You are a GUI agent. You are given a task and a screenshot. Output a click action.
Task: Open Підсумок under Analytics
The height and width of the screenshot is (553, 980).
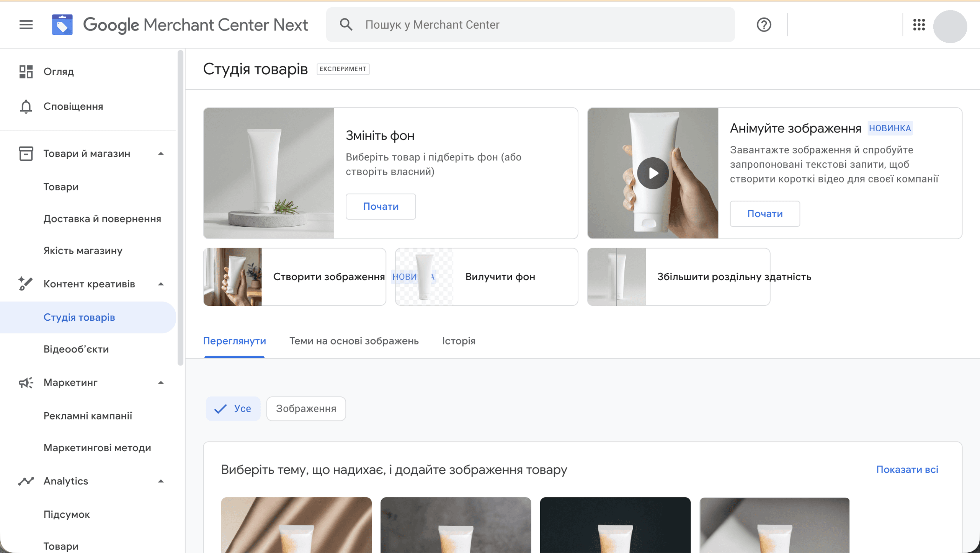pos(88,514)
